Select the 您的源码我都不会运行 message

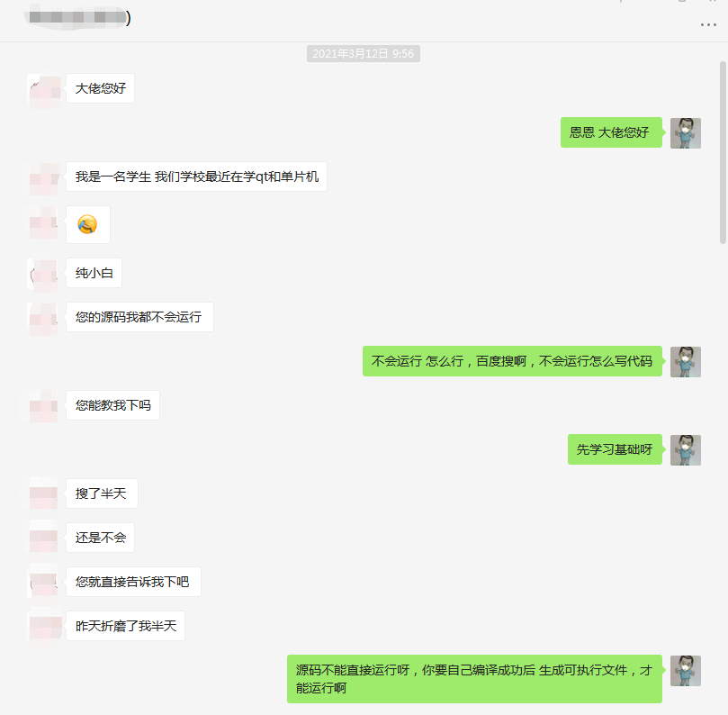click(139, 317)
